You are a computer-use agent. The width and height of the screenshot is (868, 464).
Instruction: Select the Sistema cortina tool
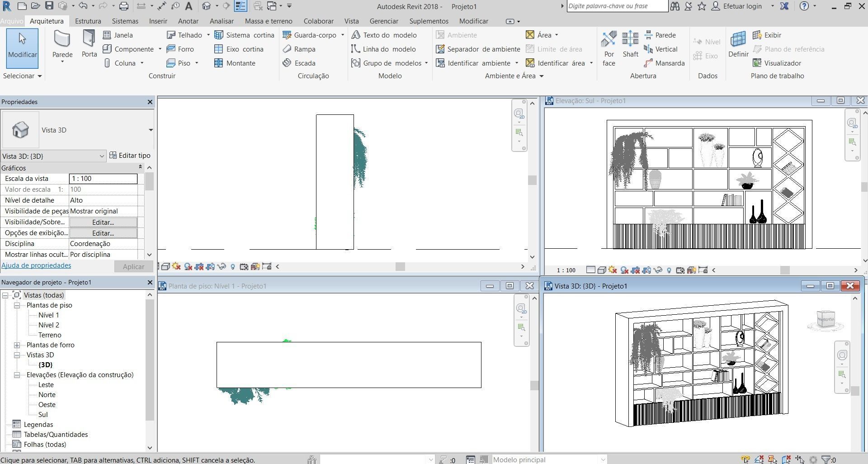click(x=244, y=35)
